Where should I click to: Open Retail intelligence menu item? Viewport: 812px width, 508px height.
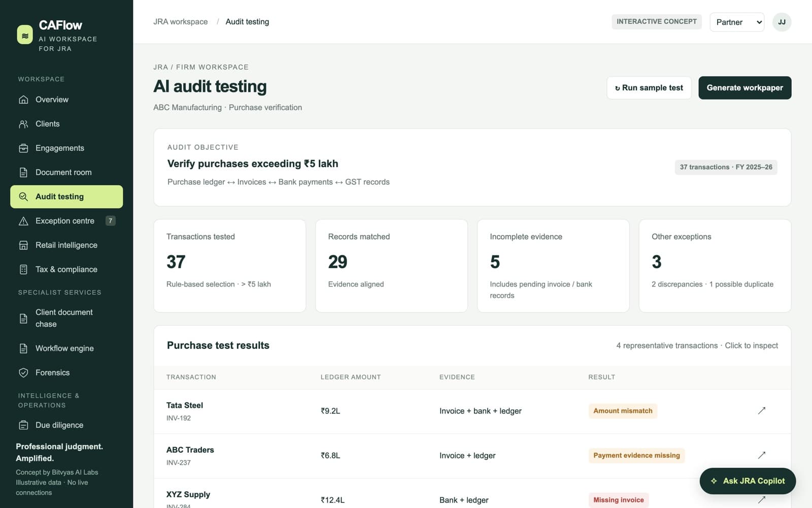66,245
